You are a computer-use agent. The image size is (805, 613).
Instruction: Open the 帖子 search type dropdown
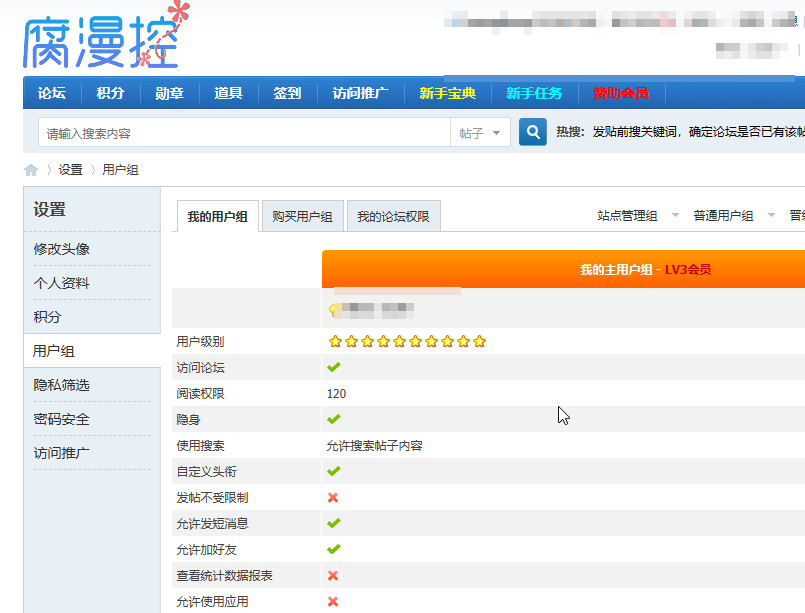click(x=480, y=133)
